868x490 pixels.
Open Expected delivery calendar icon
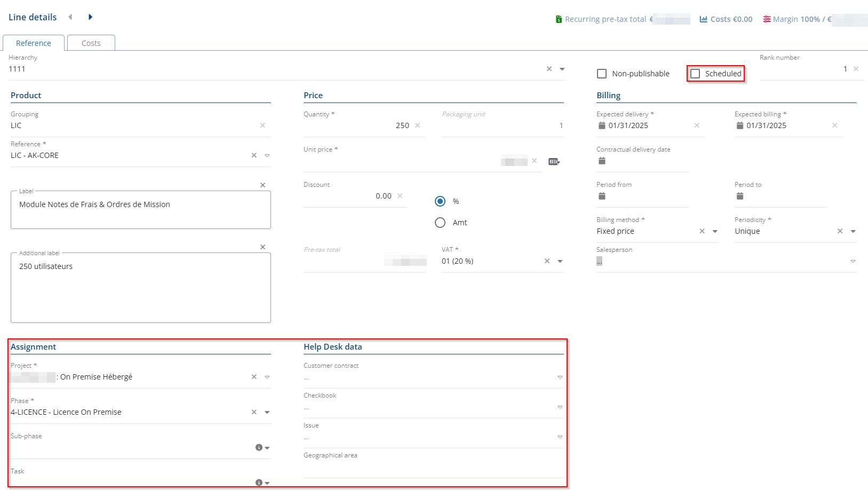(x=602, y=125)
